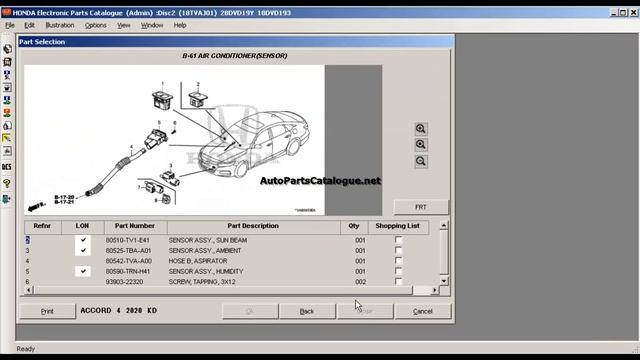Click the Part Number column header
This screenshot has height=360, width=640.
[135, 226]
